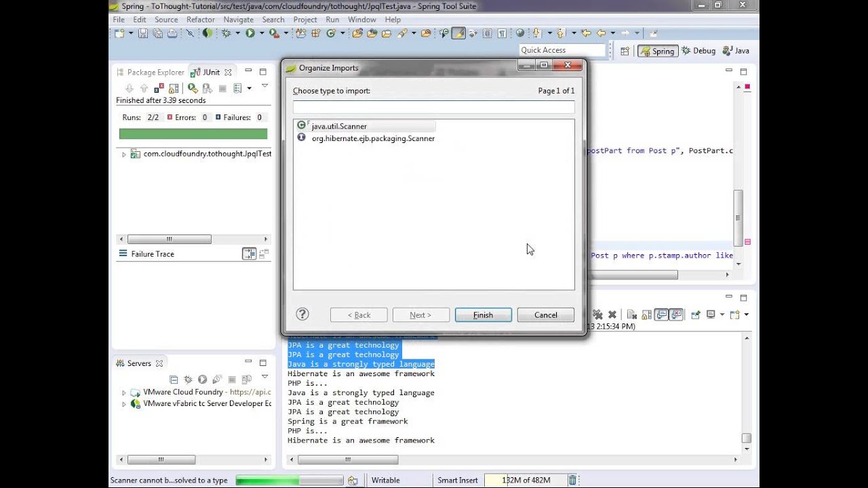Image resolution: width=868 pixels, height=488 pixels.
Task: Select the Servers view tab
Action: tap(139, 363)
